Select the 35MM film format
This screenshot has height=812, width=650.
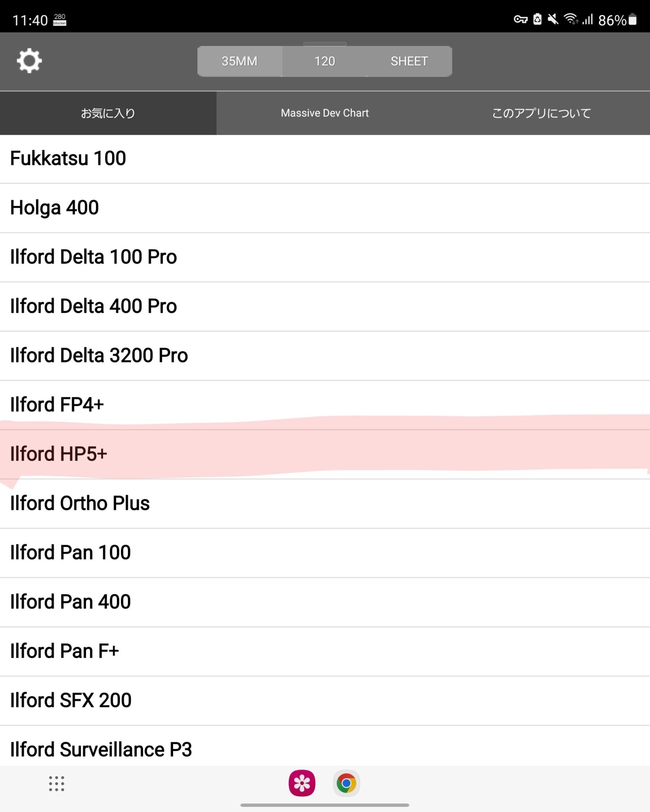pyautogui.click(x=239, y=61)
